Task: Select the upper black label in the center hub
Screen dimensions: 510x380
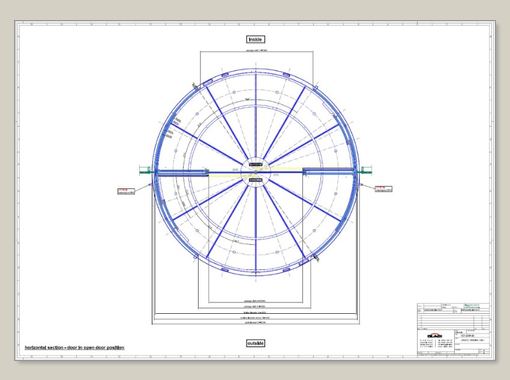Action: (256, 165)
